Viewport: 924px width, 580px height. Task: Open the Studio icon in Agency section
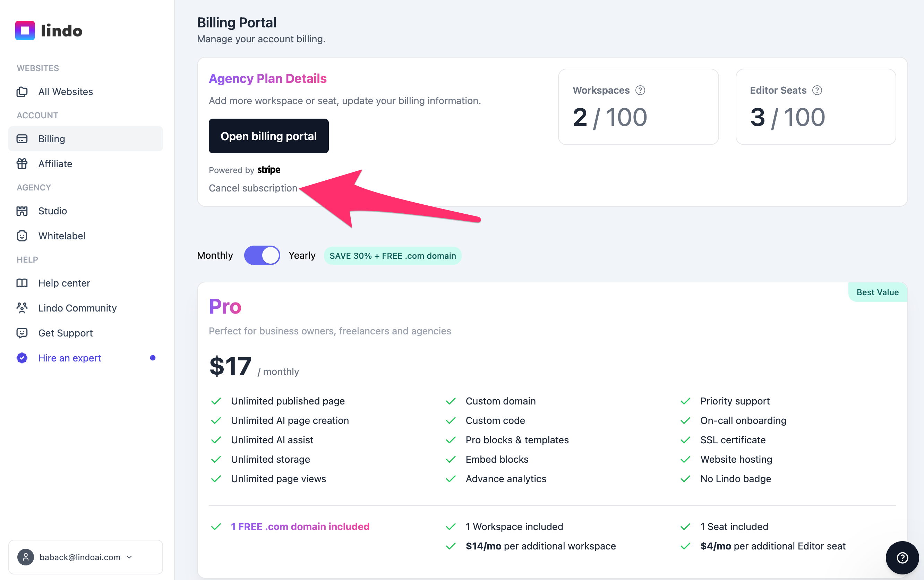click(x=22, y=211)
